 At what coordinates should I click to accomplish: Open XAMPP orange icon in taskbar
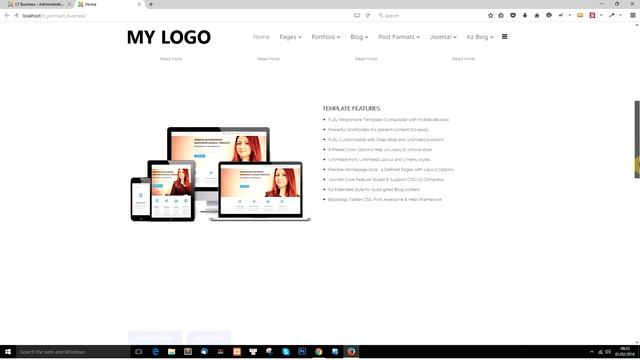(x=237, y=351)
